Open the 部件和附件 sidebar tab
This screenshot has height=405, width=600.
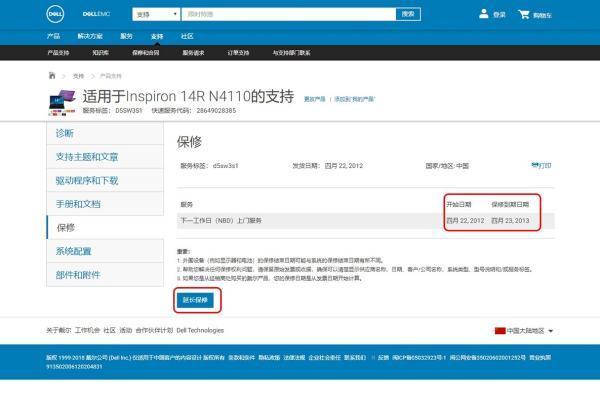coord(105,275)
